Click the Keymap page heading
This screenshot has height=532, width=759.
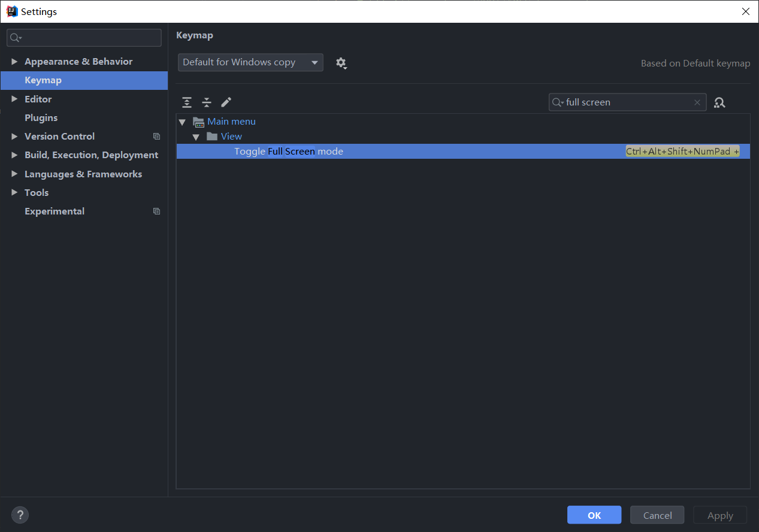click(x=195, y=35)
